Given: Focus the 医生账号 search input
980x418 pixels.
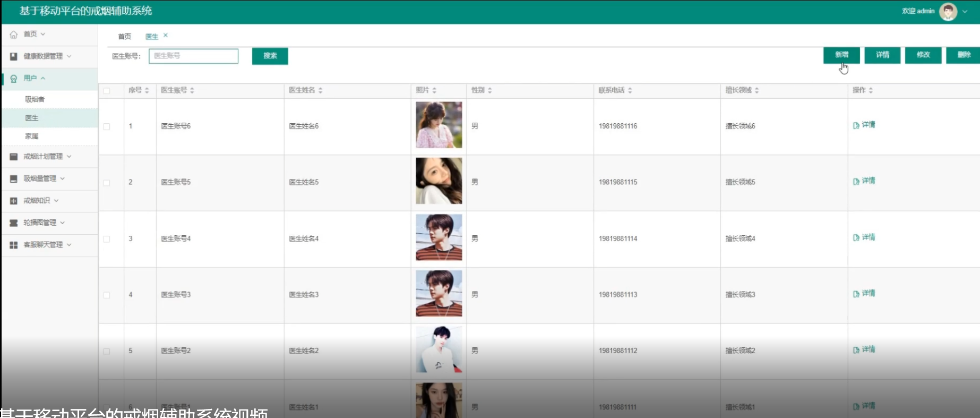Looking at the screenshot, I should coord(193,56).
